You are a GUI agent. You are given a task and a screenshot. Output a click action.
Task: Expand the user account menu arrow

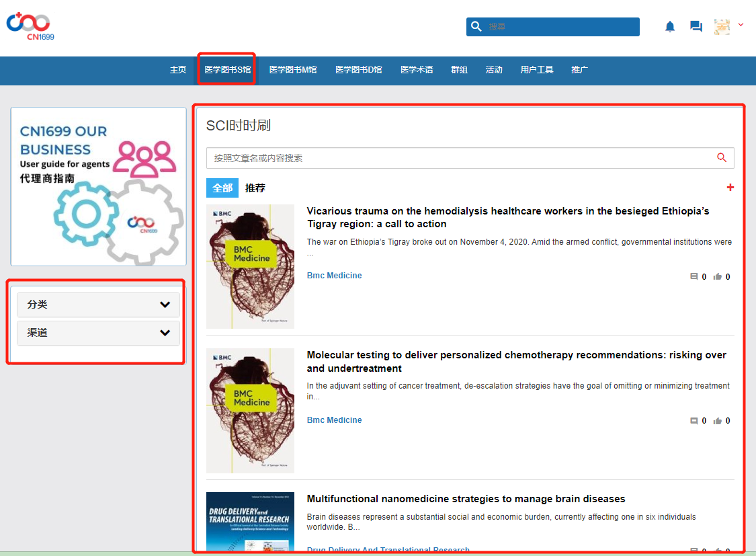point(741,25)
